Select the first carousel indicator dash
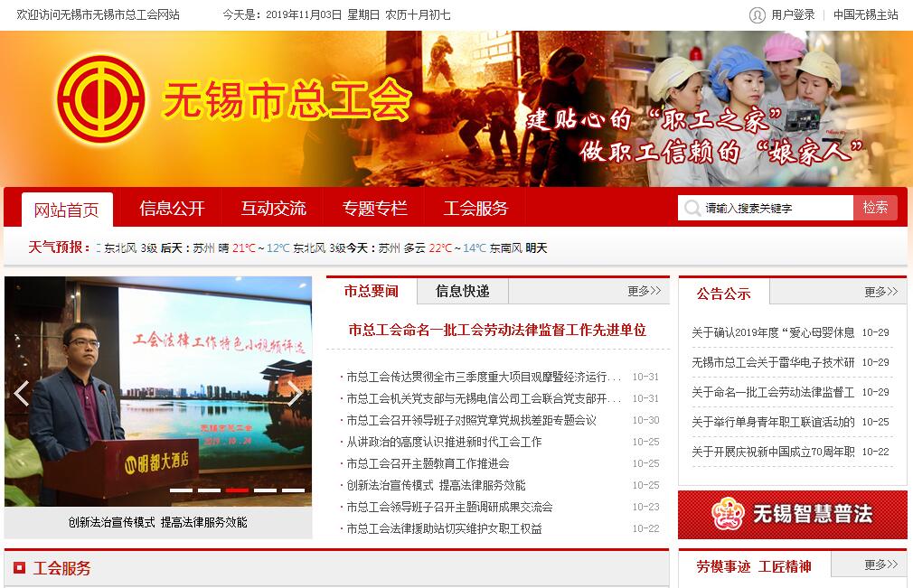Viewport: 913px width, 588px height. (x=181, y=490)
